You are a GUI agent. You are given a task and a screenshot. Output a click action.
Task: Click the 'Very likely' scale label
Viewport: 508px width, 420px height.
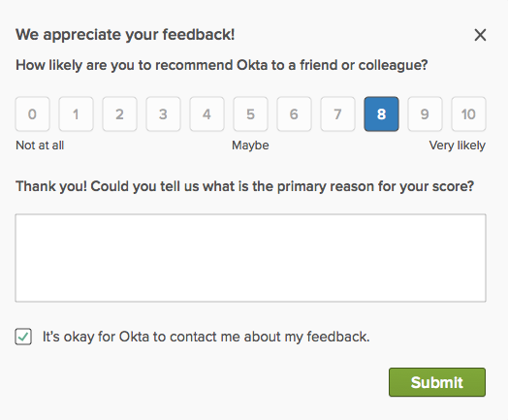coord(458,145)
